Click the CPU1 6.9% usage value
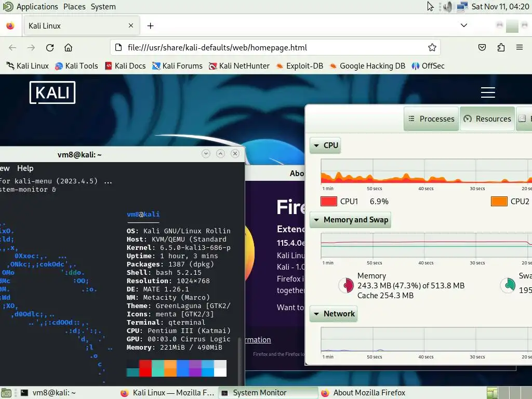The image size is (532, 399). coord(379,202)
